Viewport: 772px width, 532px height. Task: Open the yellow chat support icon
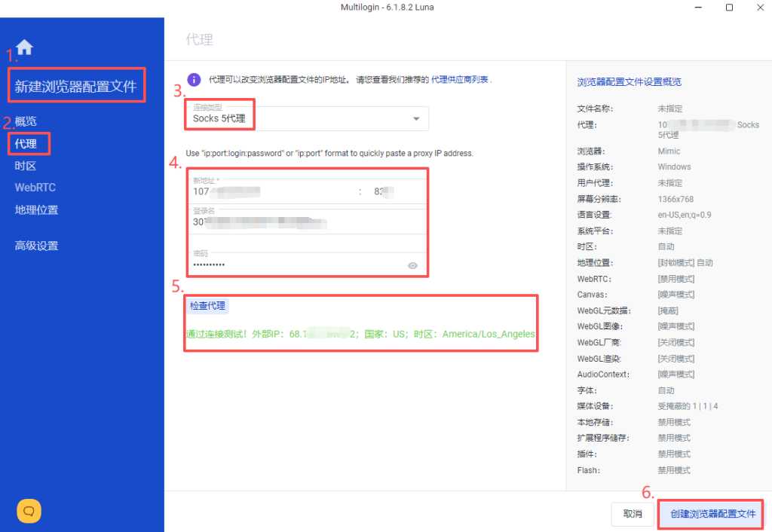coord(29,511)
